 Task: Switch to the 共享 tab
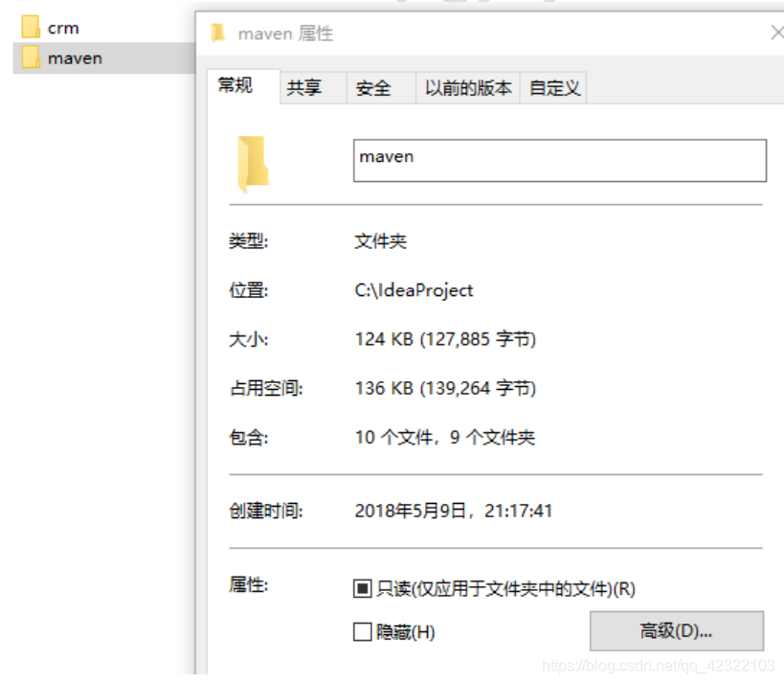pos(313,88)
